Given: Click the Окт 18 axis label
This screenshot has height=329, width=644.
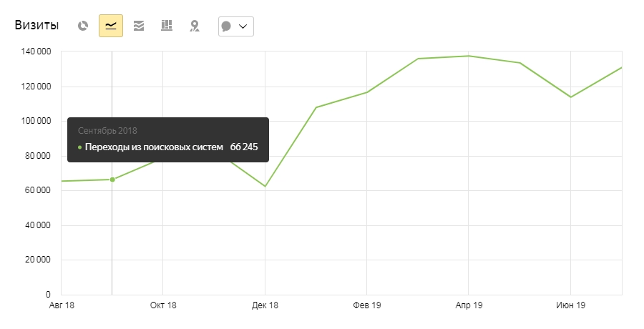Looking at the screenshot, I should click(x=163, y=305).
